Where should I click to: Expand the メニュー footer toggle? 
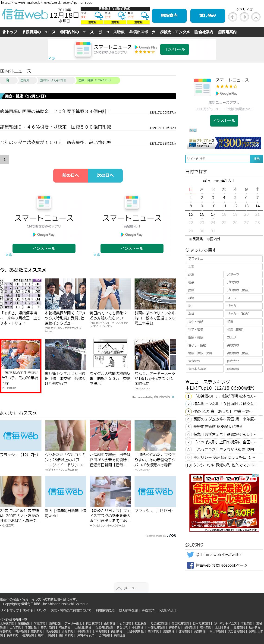coord(131,588)
